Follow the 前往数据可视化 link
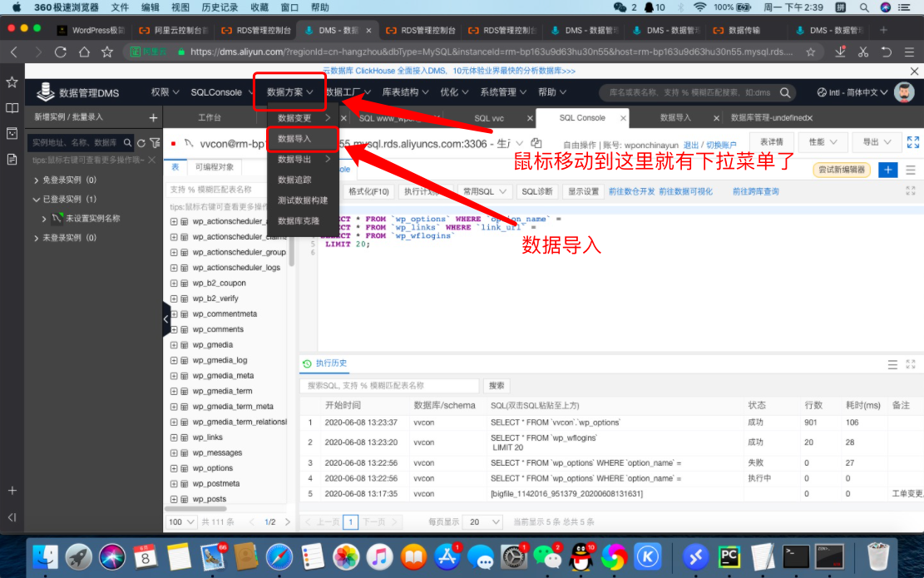 685,191
